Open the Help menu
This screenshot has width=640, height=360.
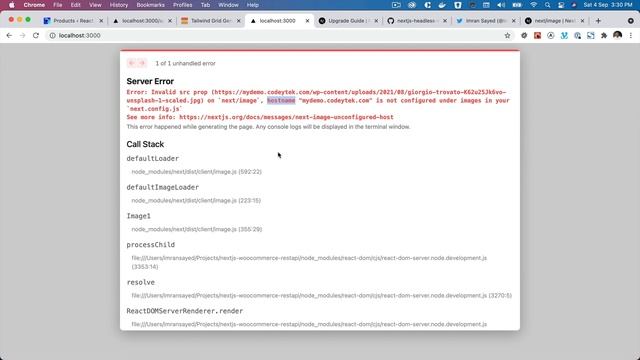pyautogui.click(x=253, y=5)
